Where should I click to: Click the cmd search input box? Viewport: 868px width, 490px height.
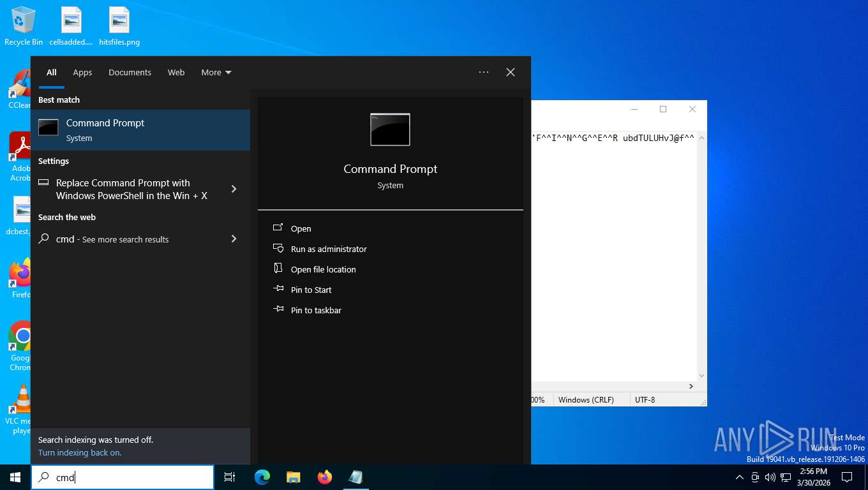coord(123,477)
